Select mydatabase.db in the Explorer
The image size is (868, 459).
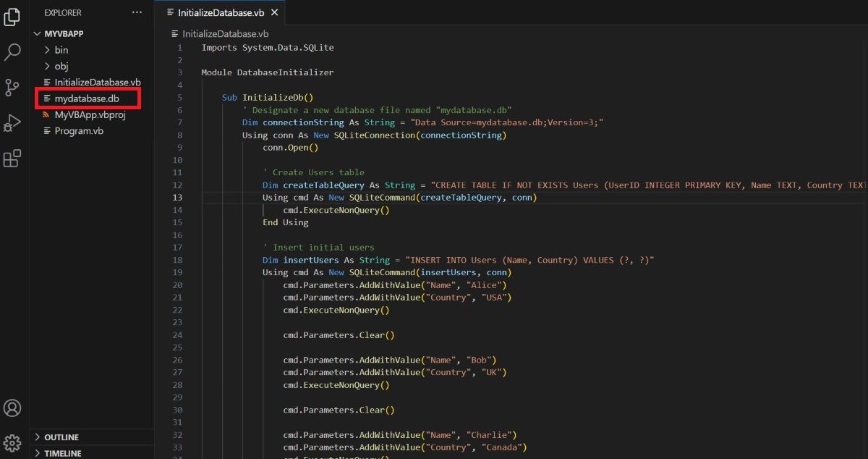tap(86, 98)
